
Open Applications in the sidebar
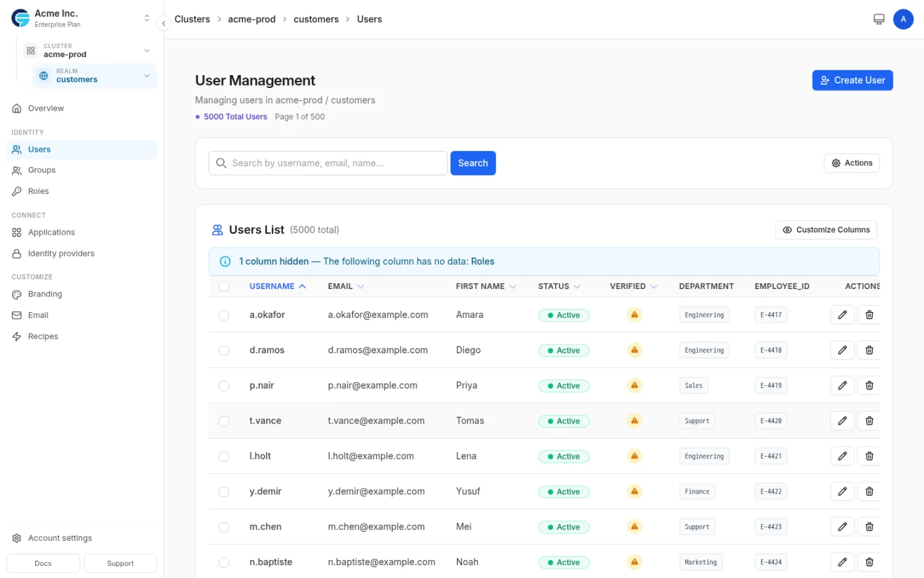coord(81,232)
